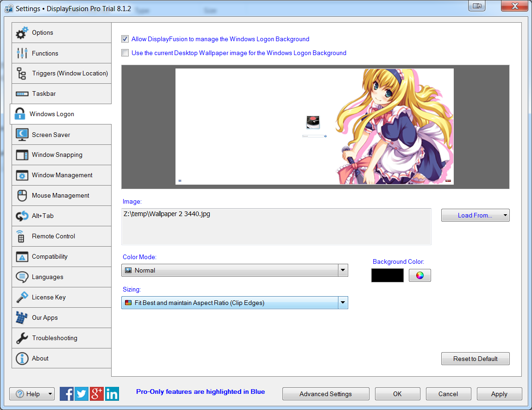Screen dimensions: 532x410
Task: Click the logon background preview image
Action: coord(314,126)
